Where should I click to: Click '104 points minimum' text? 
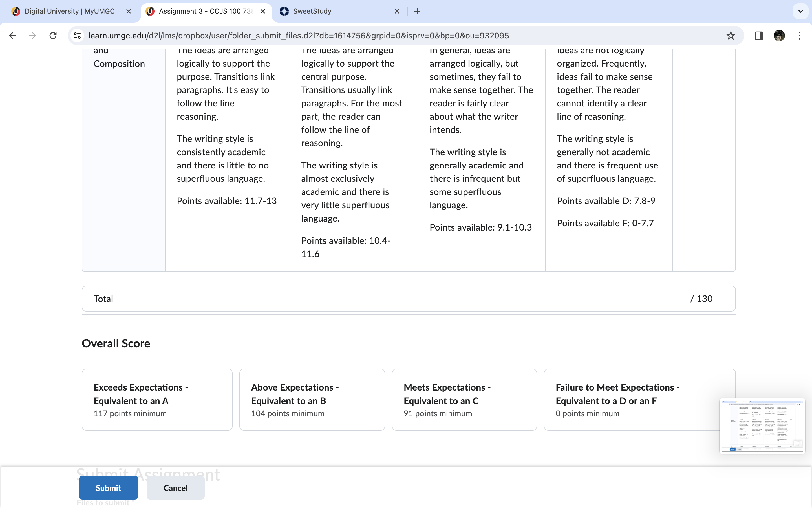(x=288, y=413)
